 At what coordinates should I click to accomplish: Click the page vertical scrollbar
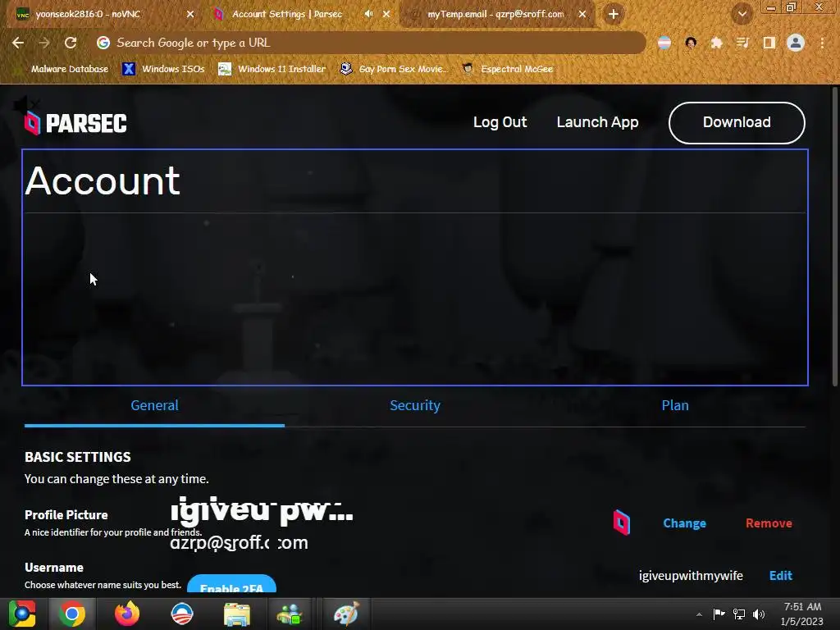pyautogui.click(x=835, y=235)
